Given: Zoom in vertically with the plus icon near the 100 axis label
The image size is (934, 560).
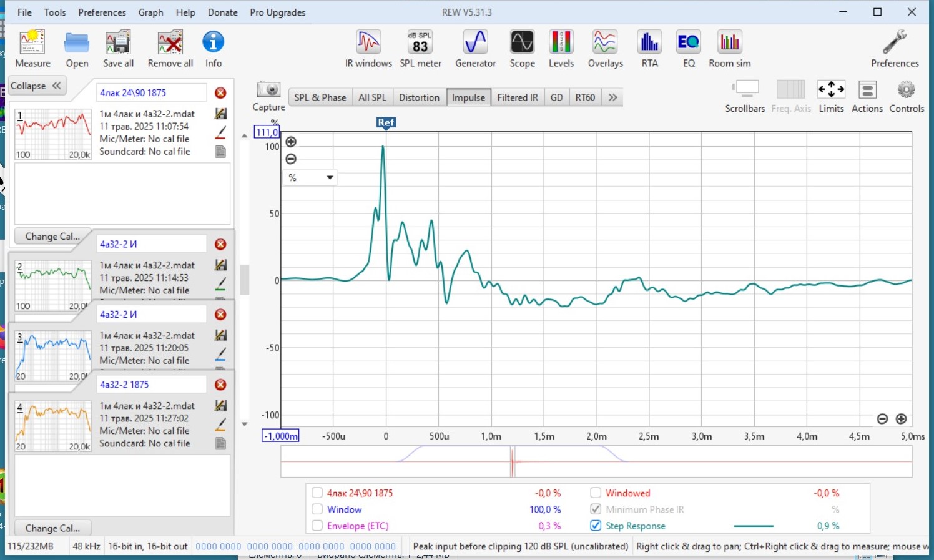Looking at the screenshot, I should click(x=291, y=142).
